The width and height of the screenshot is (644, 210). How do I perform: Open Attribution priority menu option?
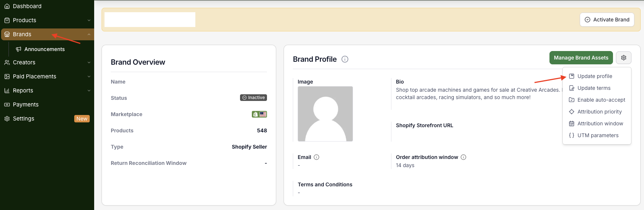(x=599, y=112)
